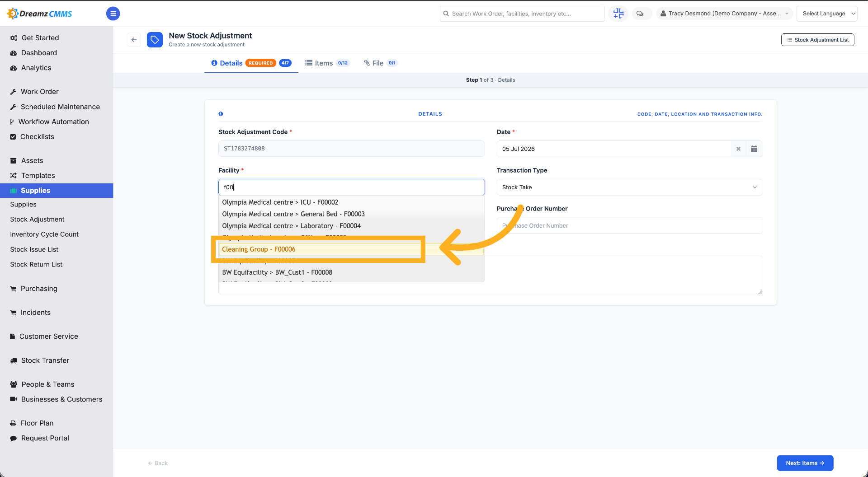Open the Select Language dropdown
The width and height of the screenshot is (868, 477).
827,14
